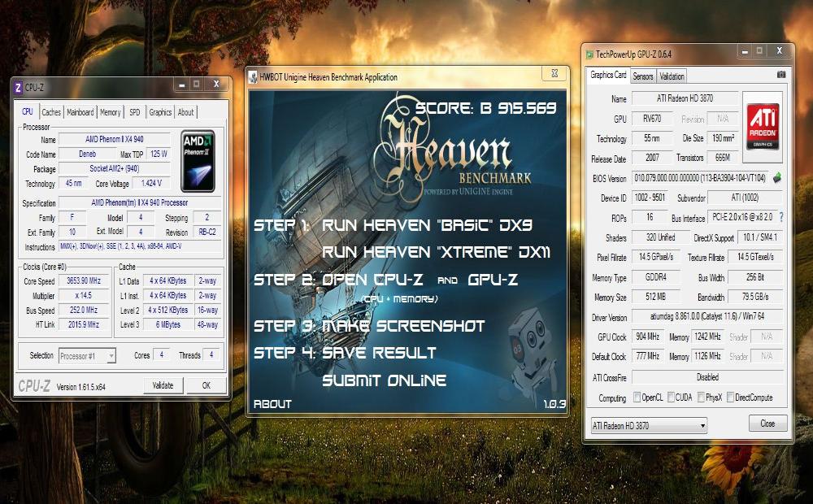This screenshot has width=813, height=504.
Task: Click Submit Online in Heaven app
Action: pos(385,380)
